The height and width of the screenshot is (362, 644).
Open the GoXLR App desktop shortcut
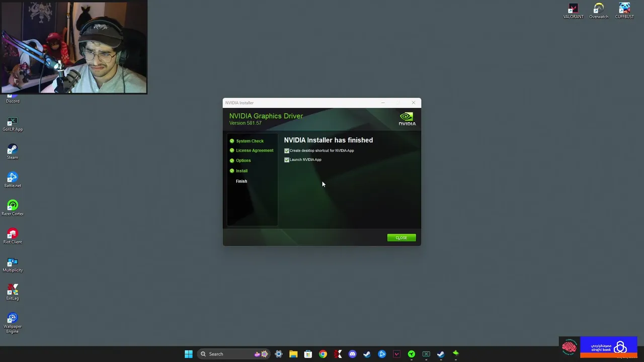tap(13, 124)
